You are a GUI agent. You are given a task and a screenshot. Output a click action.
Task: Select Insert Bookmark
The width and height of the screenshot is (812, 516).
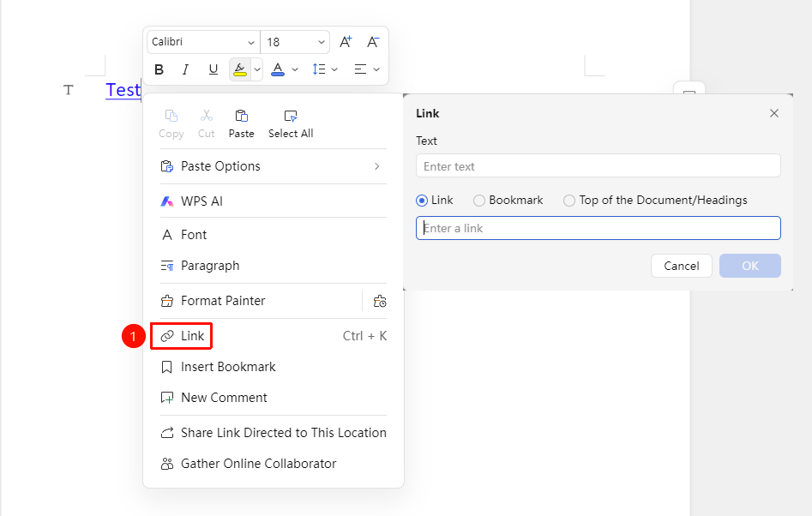click(273, 367)
